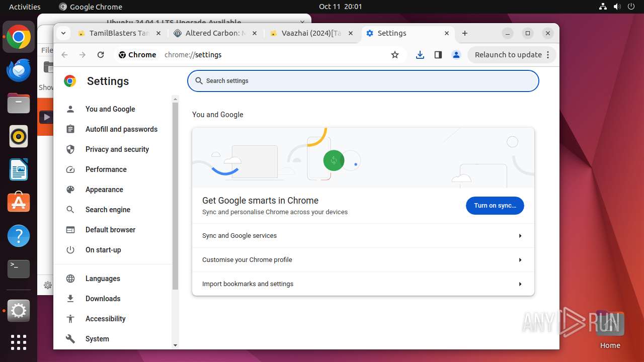Open Downloads arrow icon in sidebar
This screenshot has height=362, width=644.
click(70, 299)
